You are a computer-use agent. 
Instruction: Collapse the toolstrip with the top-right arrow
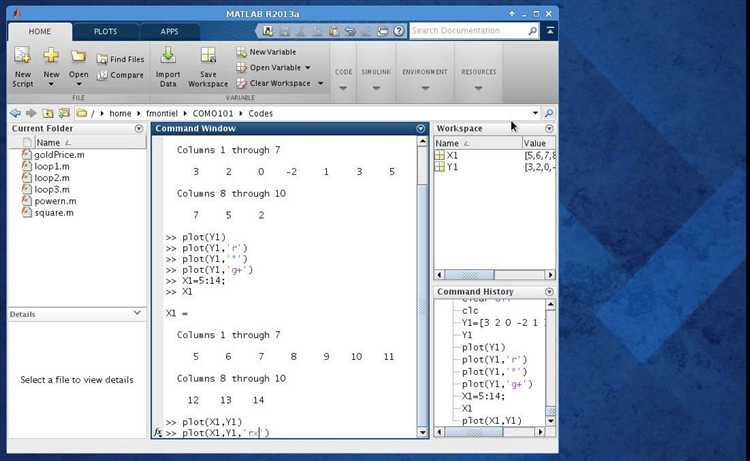pyautogui.click(x=550, y=31)
